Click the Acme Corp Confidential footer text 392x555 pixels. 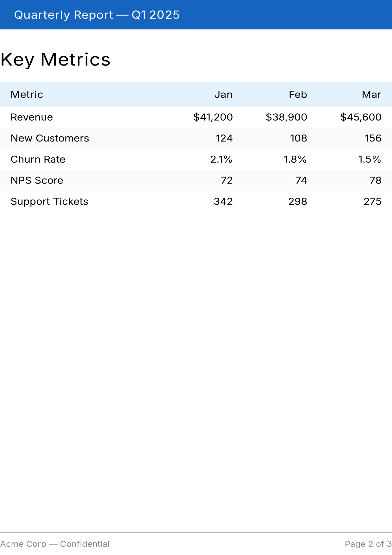(x=55, y=544)
